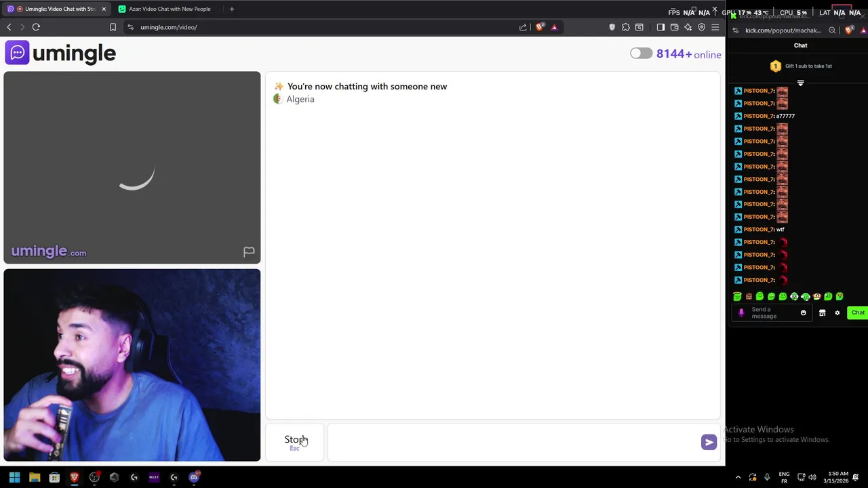Open the Brave Wallet icon
This screenshot has width=868, height=488.
(x=674, y=27)
